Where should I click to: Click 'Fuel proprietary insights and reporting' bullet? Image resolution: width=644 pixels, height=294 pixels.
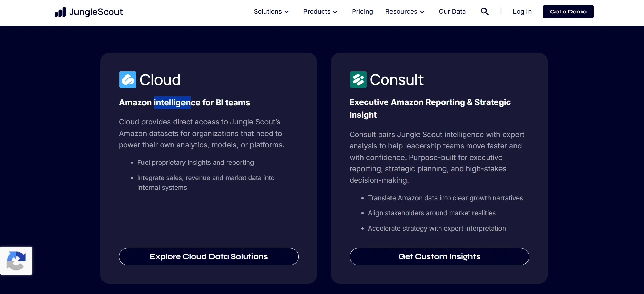(x=195, y=163)
